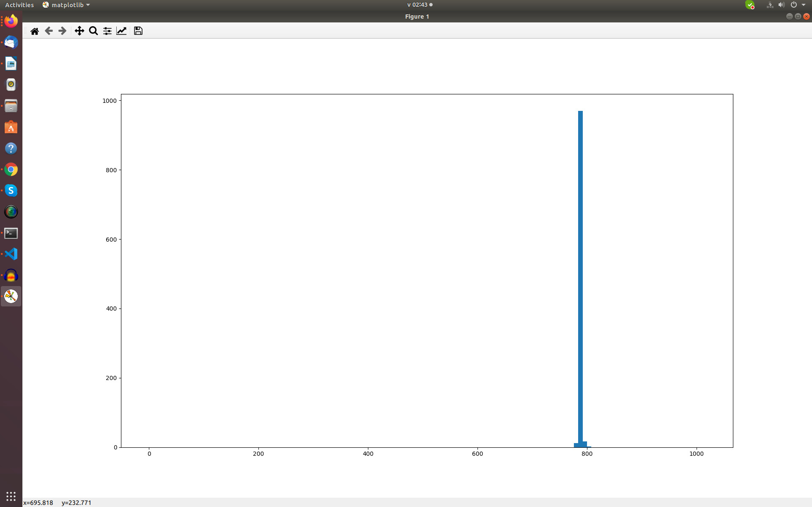
Task: Select the running matplotlib icon in the dock
Action: (x=11, y=296)
